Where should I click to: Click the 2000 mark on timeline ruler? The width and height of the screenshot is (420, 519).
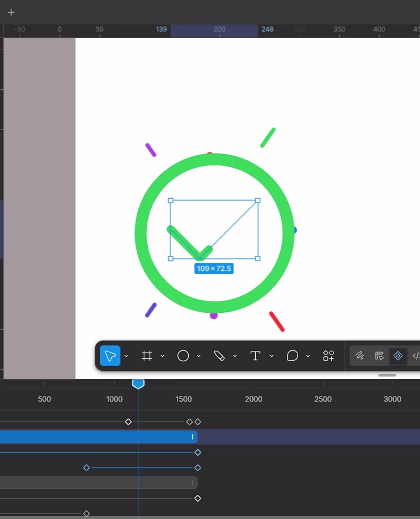[x=253, y=399]
